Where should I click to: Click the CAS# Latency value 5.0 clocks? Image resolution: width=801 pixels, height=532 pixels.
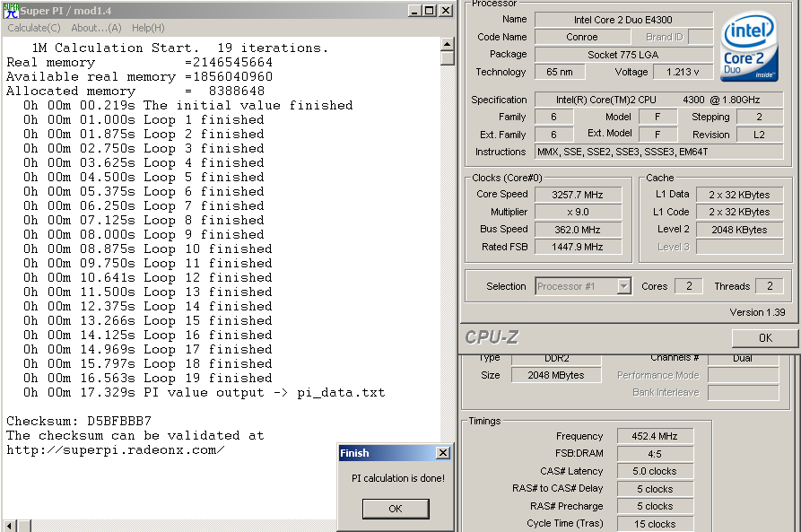(655, 471)
